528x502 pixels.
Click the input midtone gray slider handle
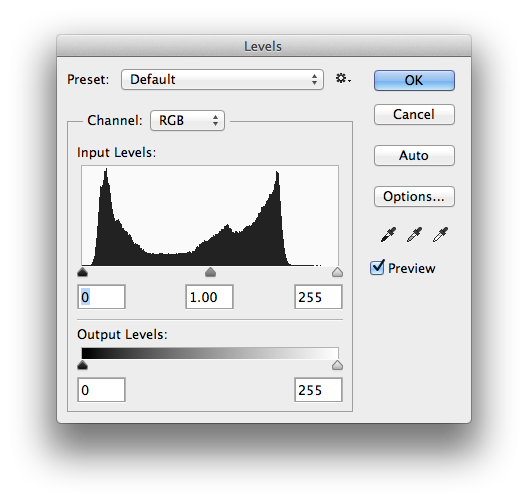point(210,272)
